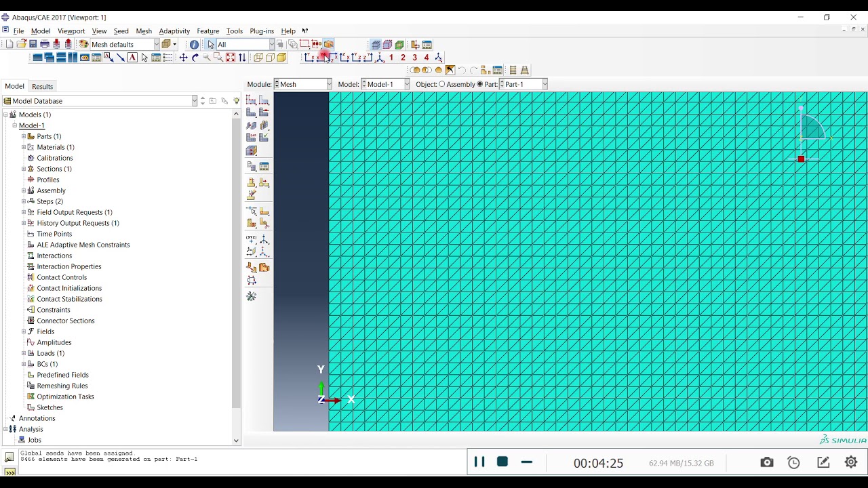Switch to the Results tab
This screenshot has height=488, width=868.
[42, 87]
